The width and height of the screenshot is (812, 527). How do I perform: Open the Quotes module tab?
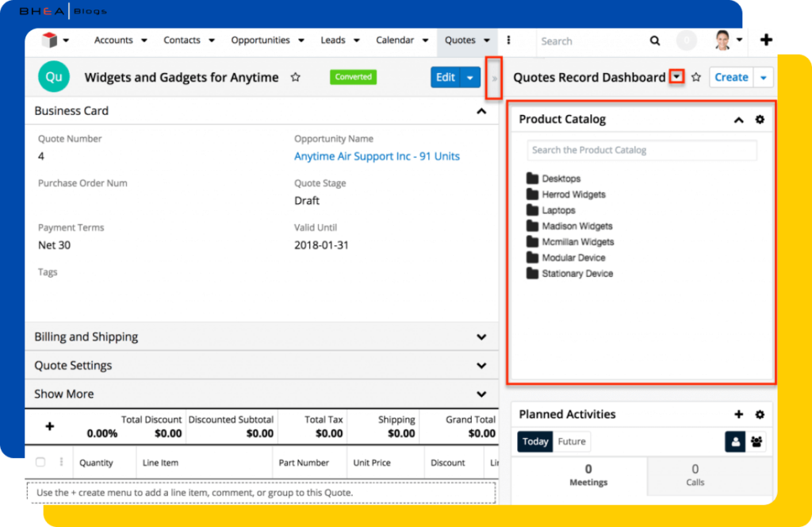(x=460, y=40)
